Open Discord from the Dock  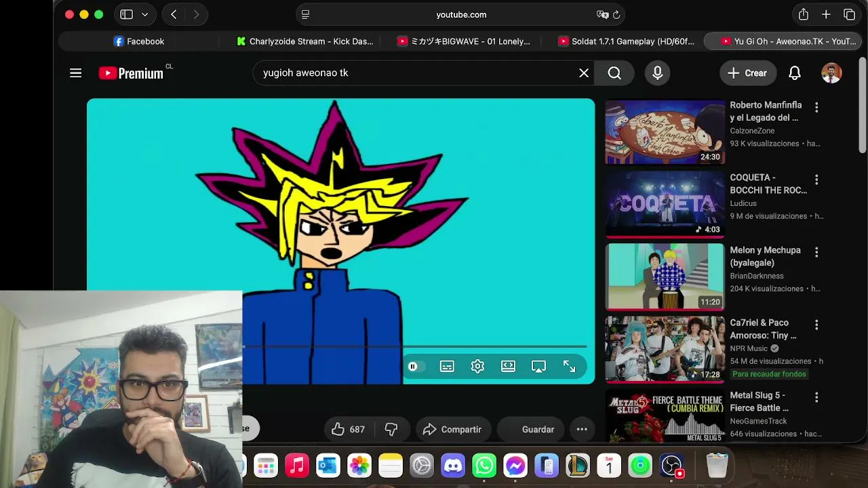coord(453,466)
